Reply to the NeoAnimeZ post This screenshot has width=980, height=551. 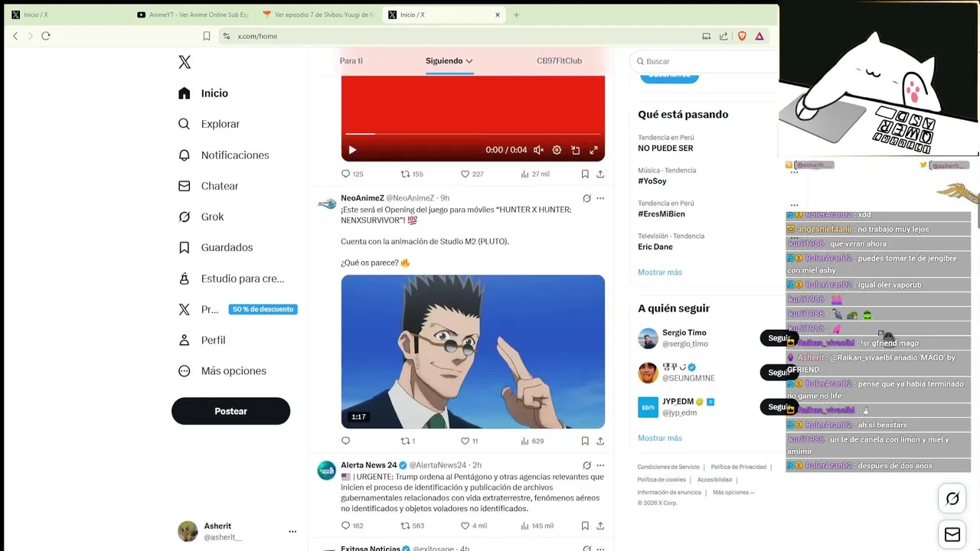pyautogui.click(x=345, y=441)
